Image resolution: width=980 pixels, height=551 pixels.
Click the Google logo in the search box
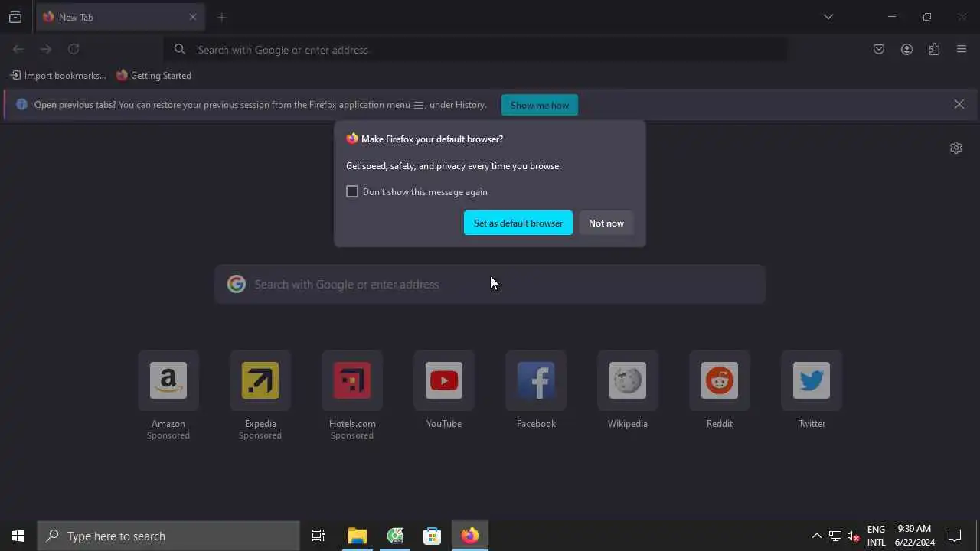tap(237, 284)
